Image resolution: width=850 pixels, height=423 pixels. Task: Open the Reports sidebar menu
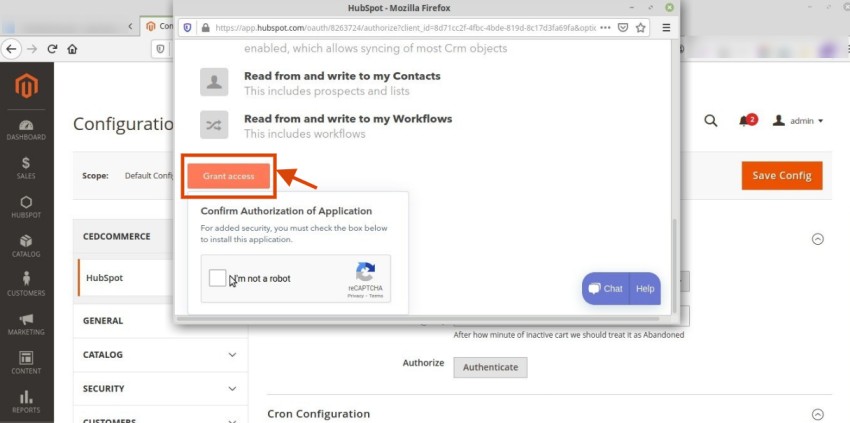pos(26,402)
